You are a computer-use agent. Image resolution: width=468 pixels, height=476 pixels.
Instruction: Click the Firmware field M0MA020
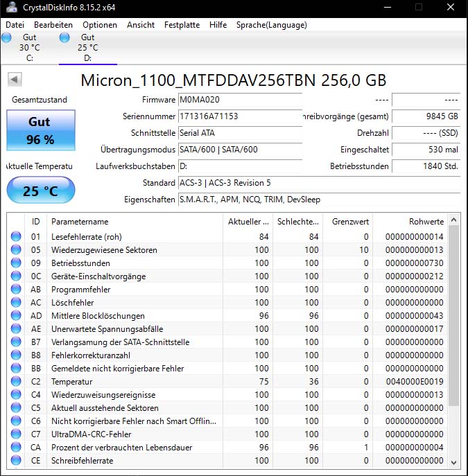click(240, 100)
